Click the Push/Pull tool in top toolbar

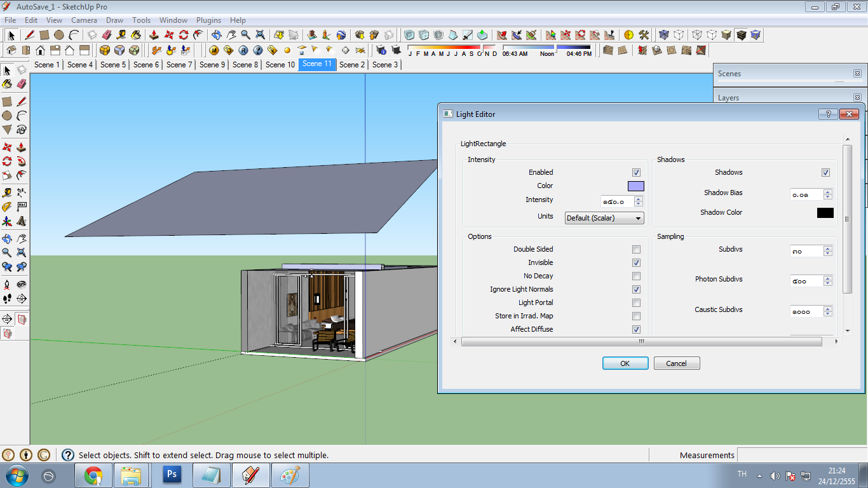(154, 35)
